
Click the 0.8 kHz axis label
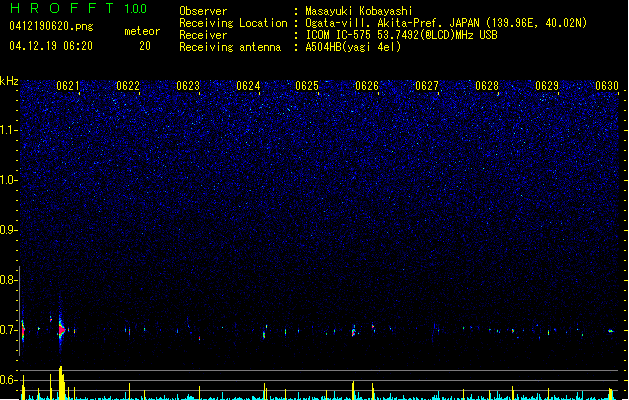coord(9,280)
